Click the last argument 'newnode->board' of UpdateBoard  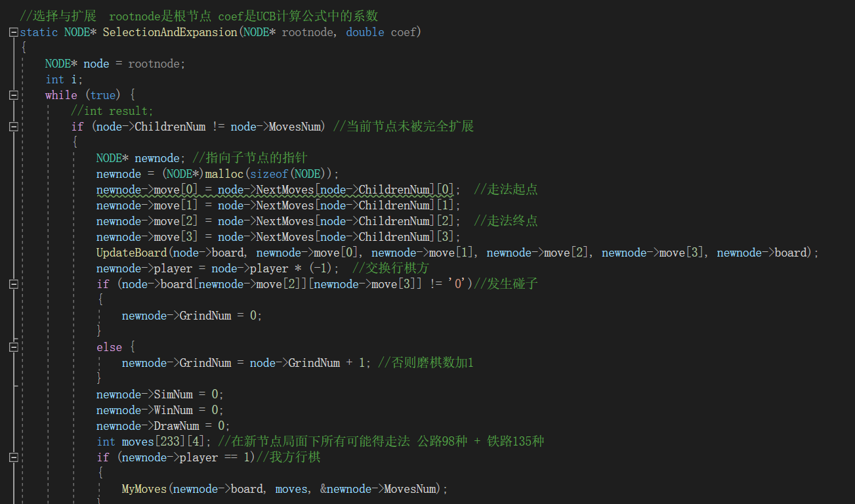click(762, 253)
